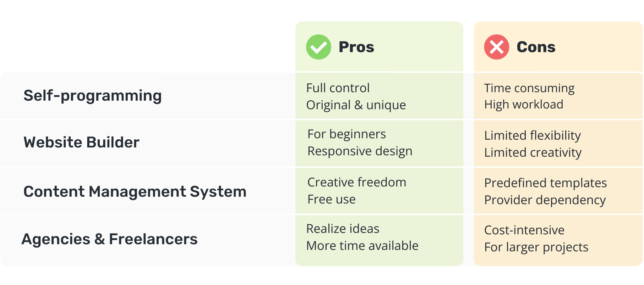Select the Pros column header
The height and width of the screenshot is (285, 644).
click(356, 47)
